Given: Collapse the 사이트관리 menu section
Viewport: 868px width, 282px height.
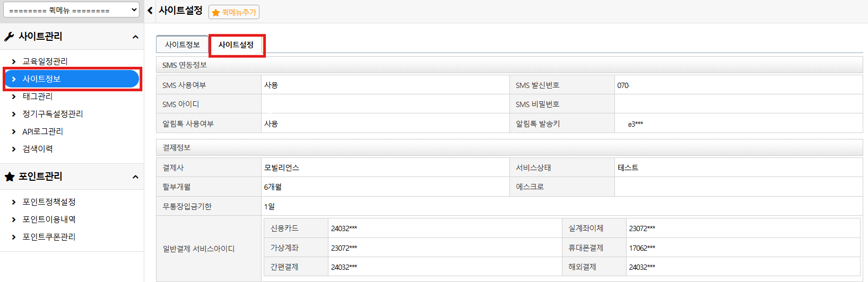Looking at the screenshot, I should pyautogui.click(x=135, y=37).
